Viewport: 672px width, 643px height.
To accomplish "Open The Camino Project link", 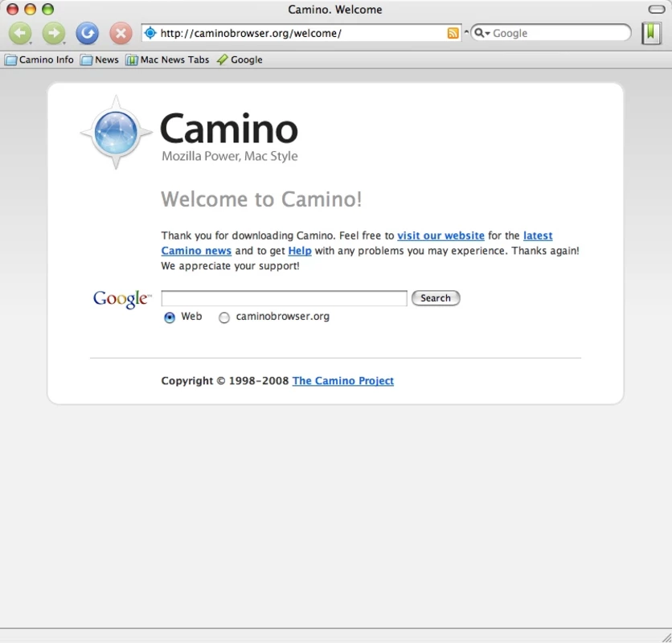I will (x=343, y=381).
